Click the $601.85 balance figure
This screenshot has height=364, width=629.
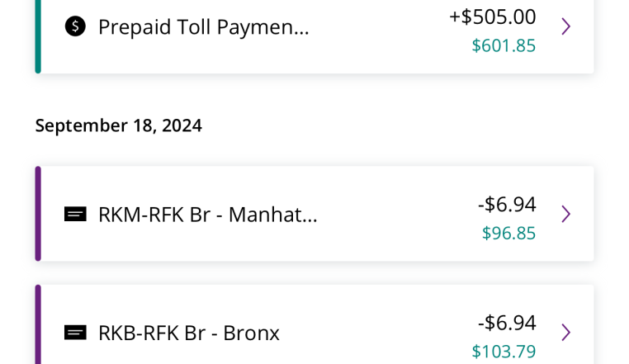(504, 45)
